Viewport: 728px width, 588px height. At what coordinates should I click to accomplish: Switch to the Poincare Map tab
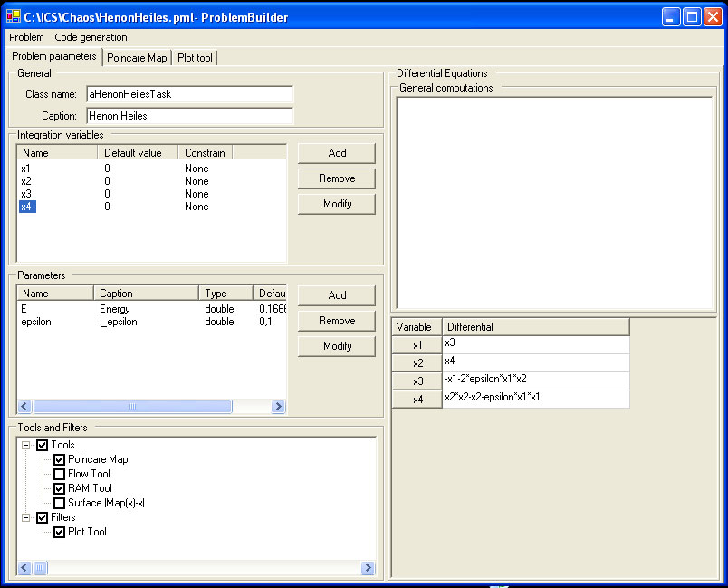coord(137,58)
